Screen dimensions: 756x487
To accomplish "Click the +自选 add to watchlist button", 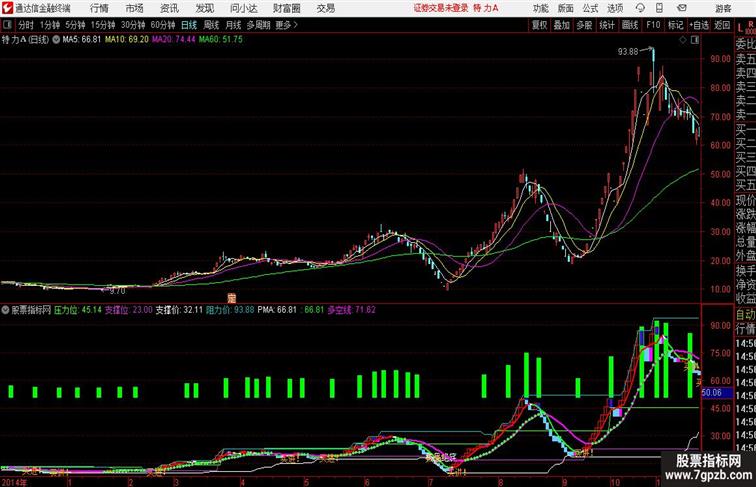I will click(x=699, y=25).
